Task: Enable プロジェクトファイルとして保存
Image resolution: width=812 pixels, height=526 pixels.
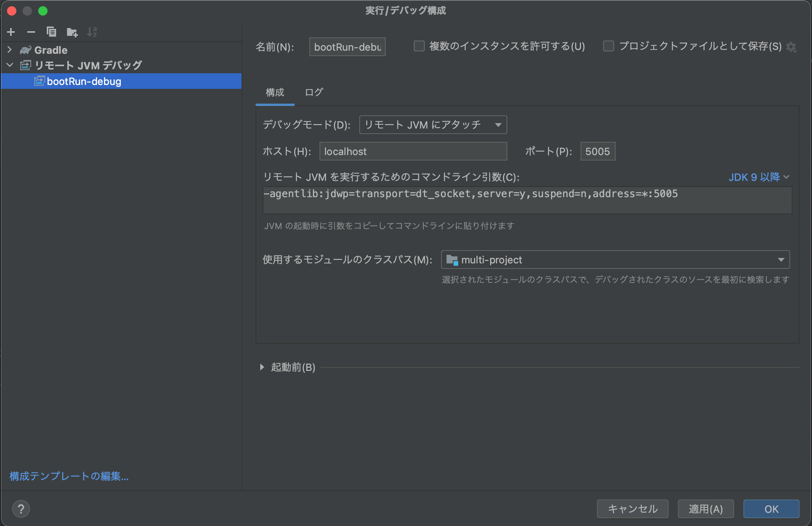Action: coord(608,46)
